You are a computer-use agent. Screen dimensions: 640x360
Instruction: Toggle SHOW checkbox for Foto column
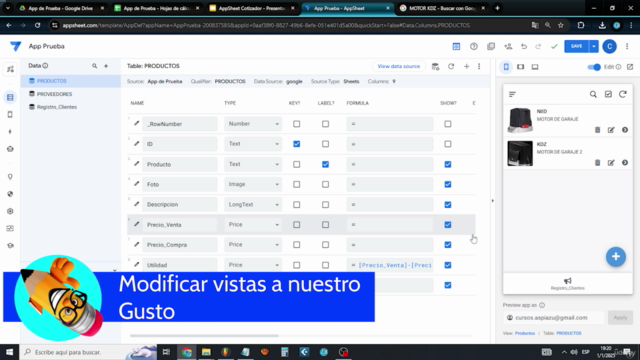coord(448,184)
